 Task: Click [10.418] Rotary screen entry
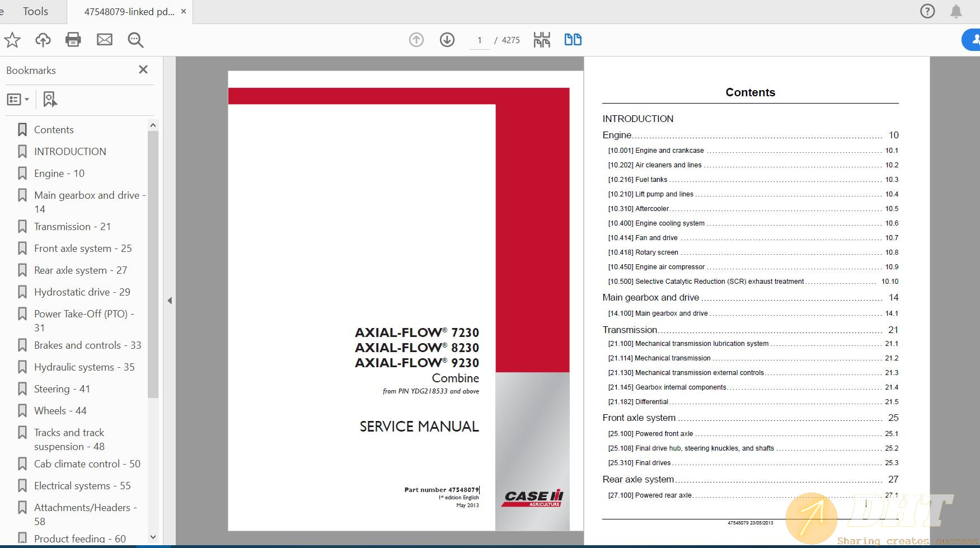point(753,252)
